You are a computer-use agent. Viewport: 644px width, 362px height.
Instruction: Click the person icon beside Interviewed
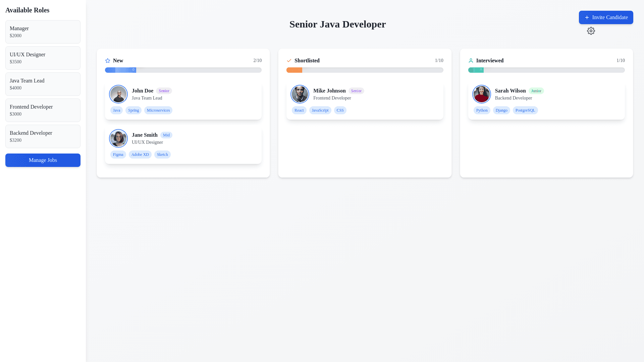pyautogui.click(x=471, y=61)
